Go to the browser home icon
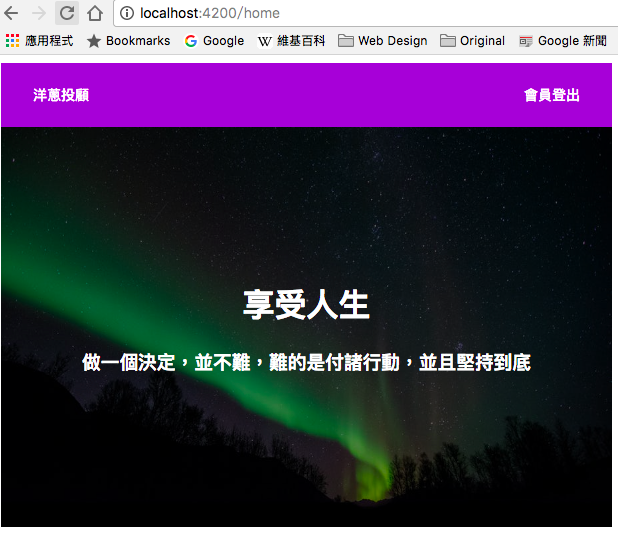Screen dimensions: 618x549 click(x=95, y=13)
